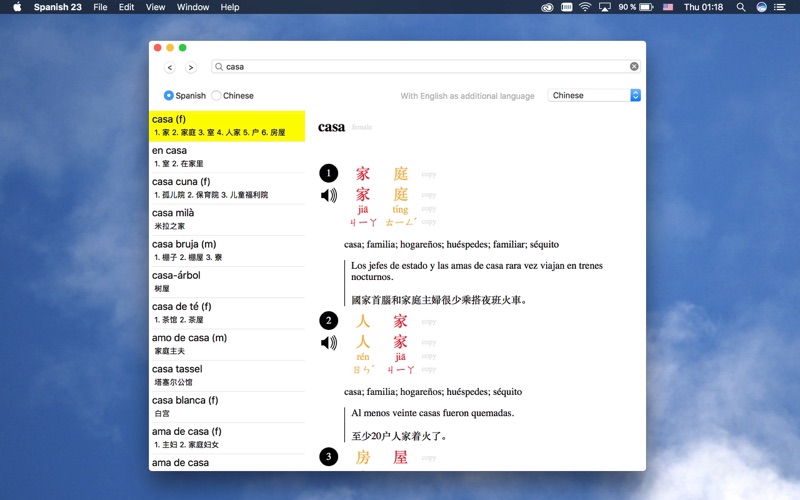Click copy next to the first 家庭 characters

(x=428, y=174)
